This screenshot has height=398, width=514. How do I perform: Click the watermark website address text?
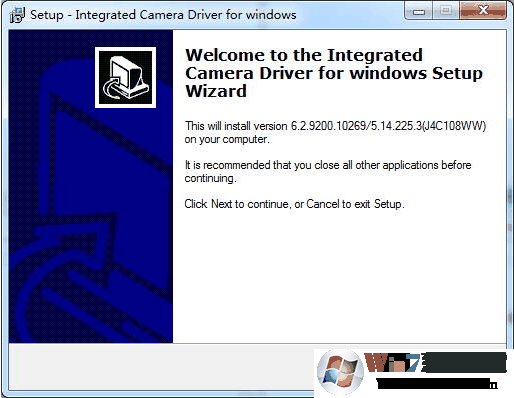(x=437, y=384)
